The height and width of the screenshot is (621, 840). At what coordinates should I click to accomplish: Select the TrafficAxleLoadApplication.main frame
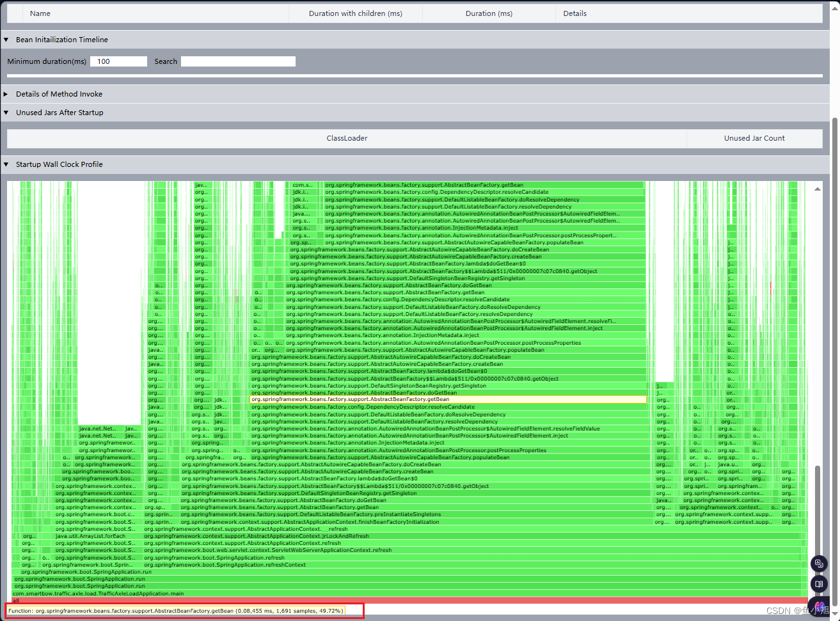[x=409, y=593]
